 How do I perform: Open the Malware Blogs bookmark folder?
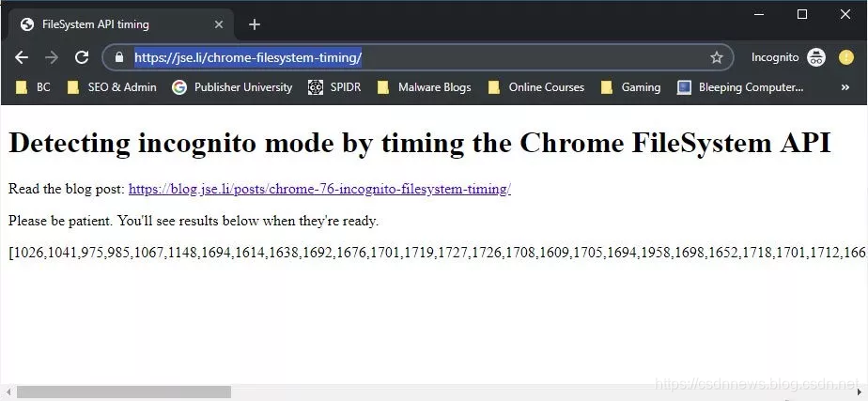[x=424, y=87]
